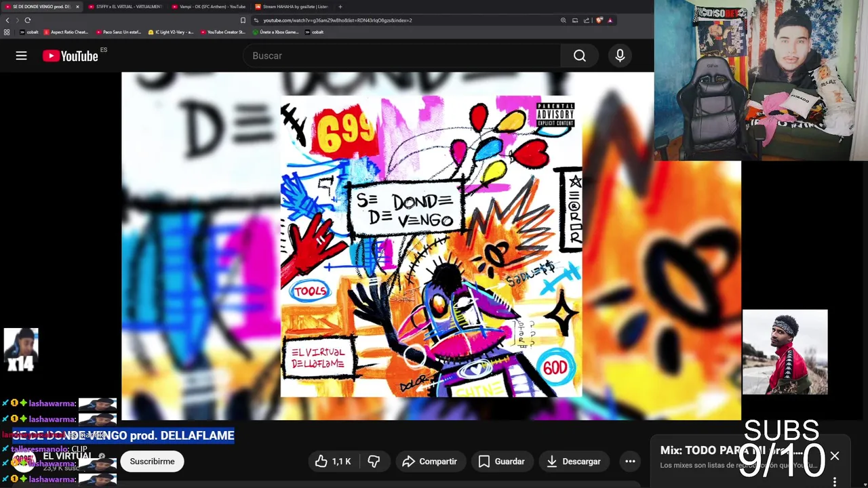Screen dimensions: 868x488
Task: Open the first cobalt bookmark
Action: [x=28, y=32]
